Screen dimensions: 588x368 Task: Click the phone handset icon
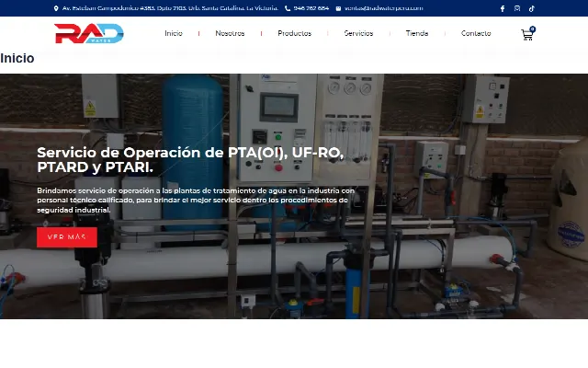288,8
